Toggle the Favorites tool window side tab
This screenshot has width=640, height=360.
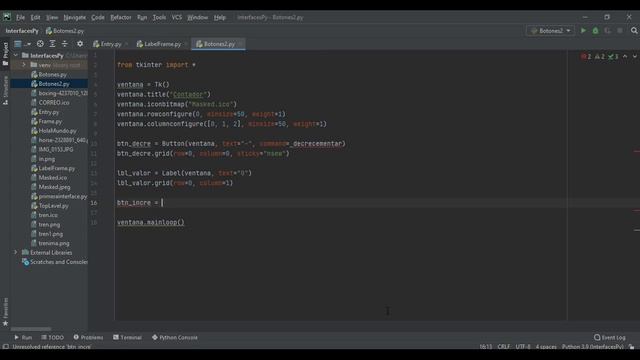click(5, 312)
